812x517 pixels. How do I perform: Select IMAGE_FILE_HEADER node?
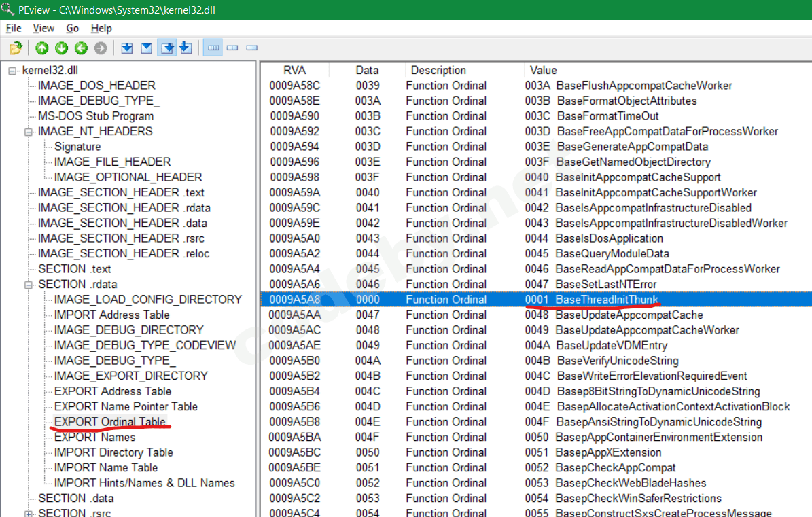pyautogui.click(x=112, y=162)
